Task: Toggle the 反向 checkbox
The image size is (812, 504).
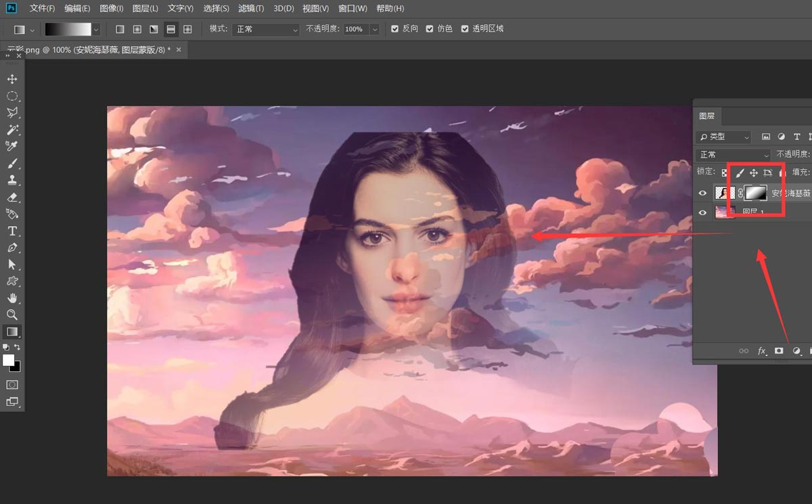Action: 395,29
